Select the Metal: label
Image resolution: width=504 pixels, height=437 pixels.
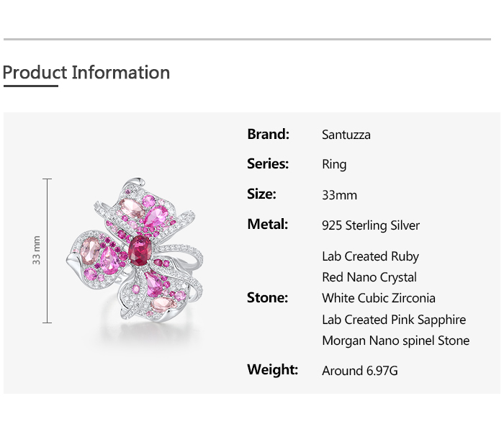267,225
